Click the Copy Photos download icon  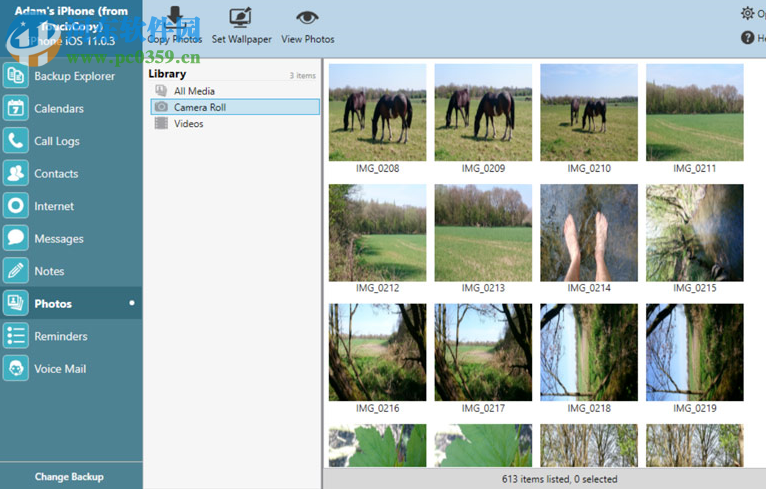175,18
